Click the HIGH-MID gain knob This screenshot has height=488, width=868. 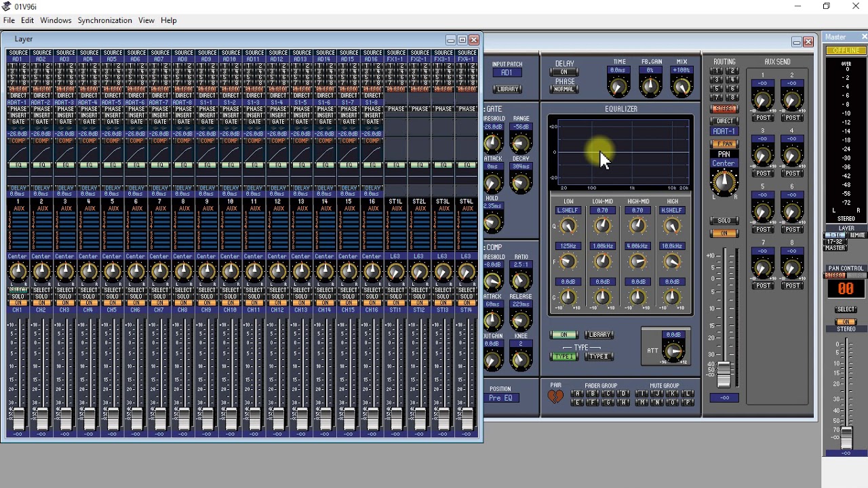638,297
